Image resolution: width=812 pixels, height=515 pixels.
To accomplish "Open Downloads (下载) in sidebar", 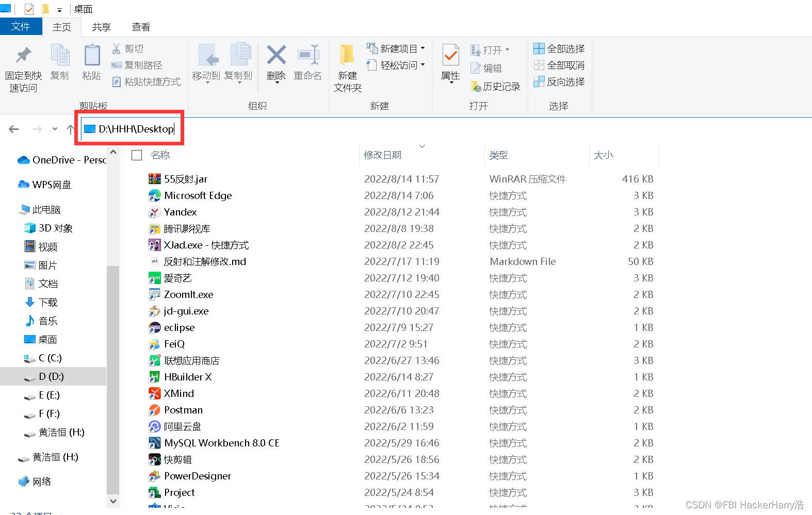I will pyautogui.click(x=41, y=302).
